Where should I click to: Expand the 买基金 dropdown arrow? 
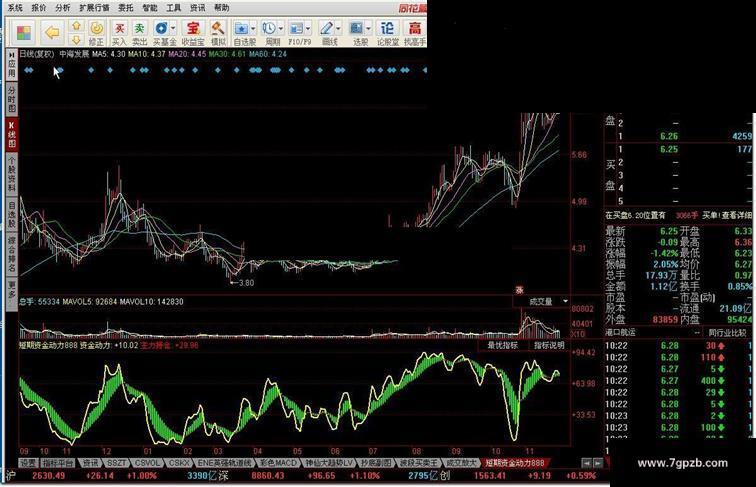[x=173, y=28]
